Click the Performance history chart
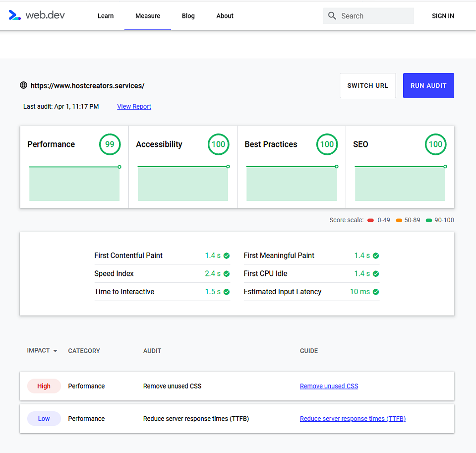Viewport: 476px width, 453px height. pos(74,183)
